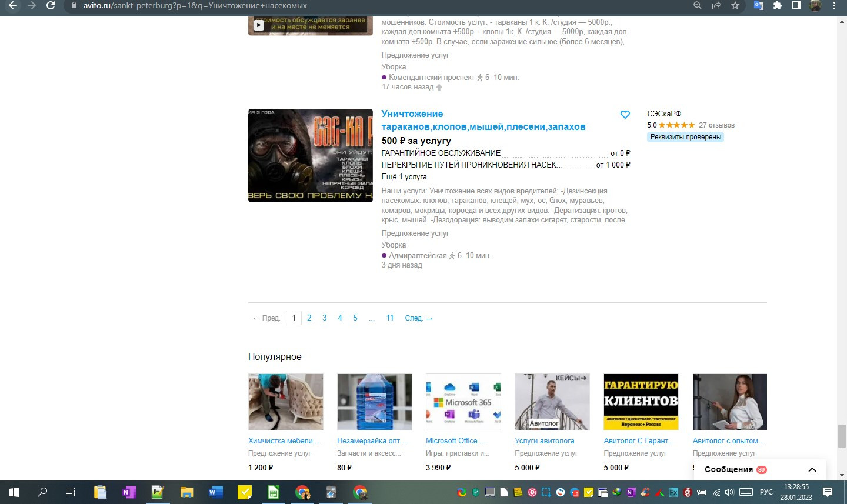The image size is (847, 504).
Task: Open OneNote from the taskbar
Action: tap(129, 492)
